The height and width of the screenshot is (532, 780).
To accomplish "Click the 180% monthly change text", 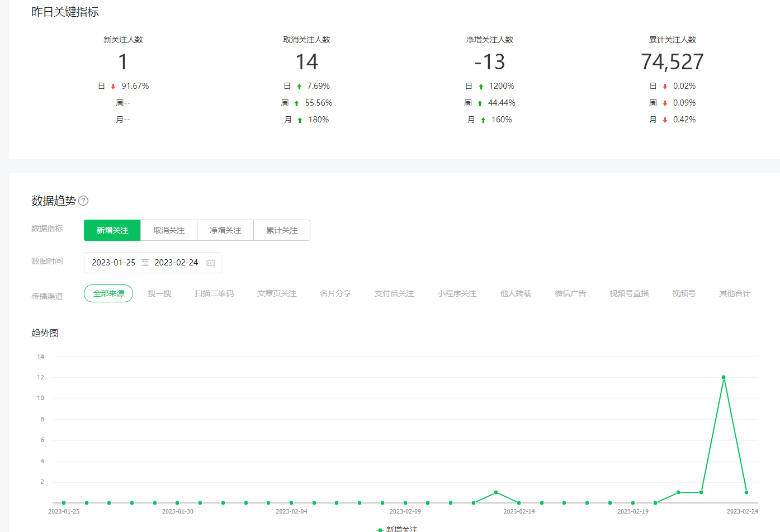I will click(319, 120).
